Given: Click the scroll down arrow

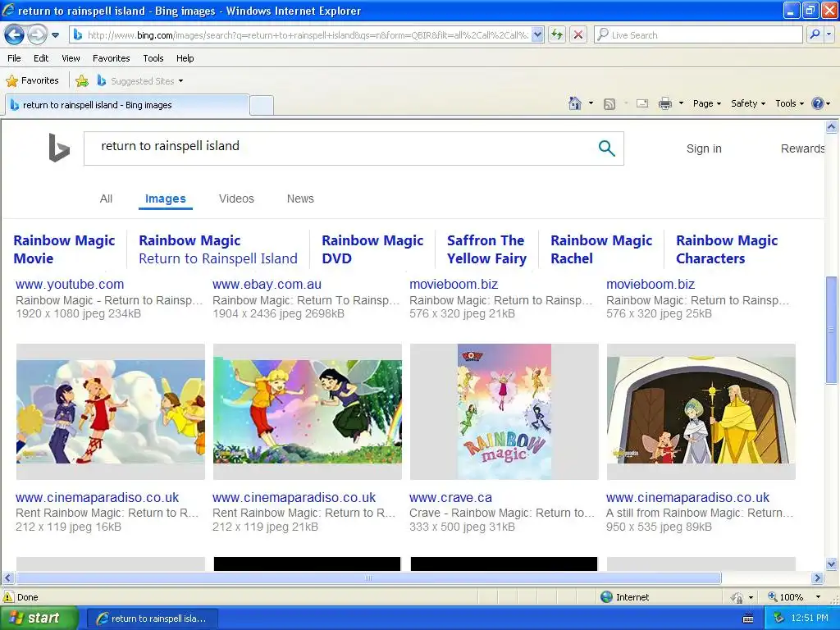Looking at the screenshot, I should tap(832, 564).
